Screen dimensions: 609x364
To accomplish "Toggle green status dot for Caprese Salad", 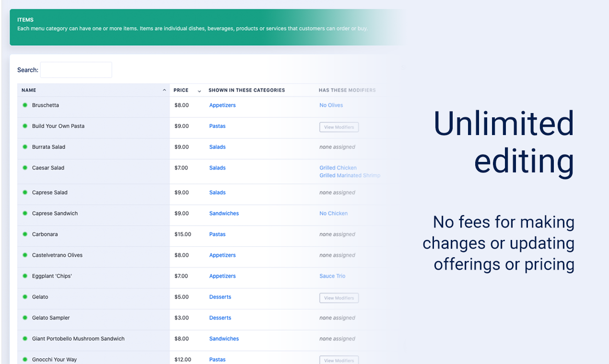I will click(25, 193).
